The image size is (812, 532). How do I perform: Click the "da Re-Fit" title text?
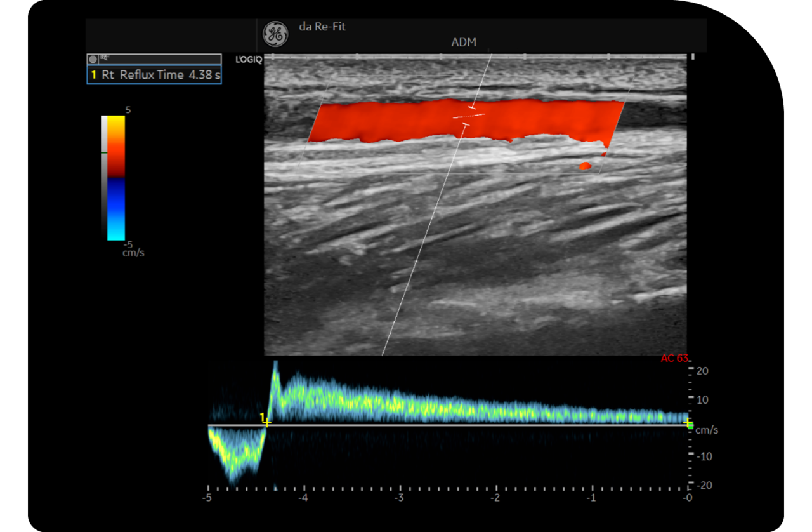pos(322,27)
